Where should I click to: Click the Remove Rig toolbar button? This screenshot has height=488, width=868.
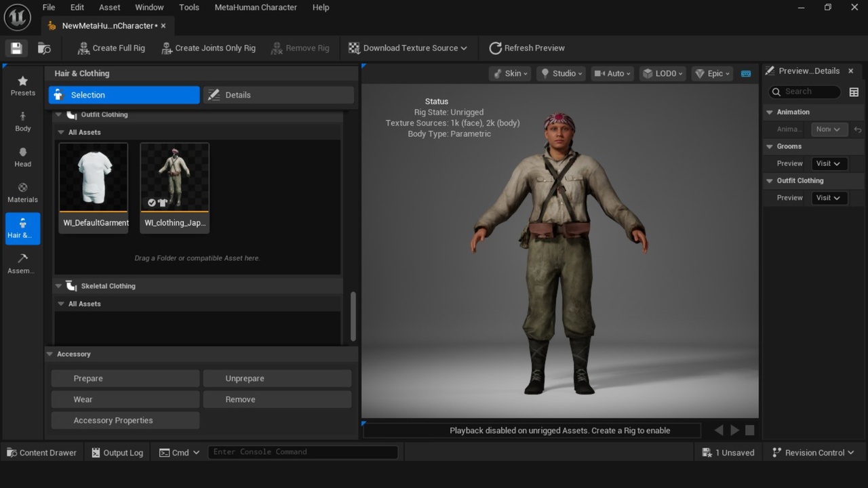pyautogui.click(x=300, y=48)
